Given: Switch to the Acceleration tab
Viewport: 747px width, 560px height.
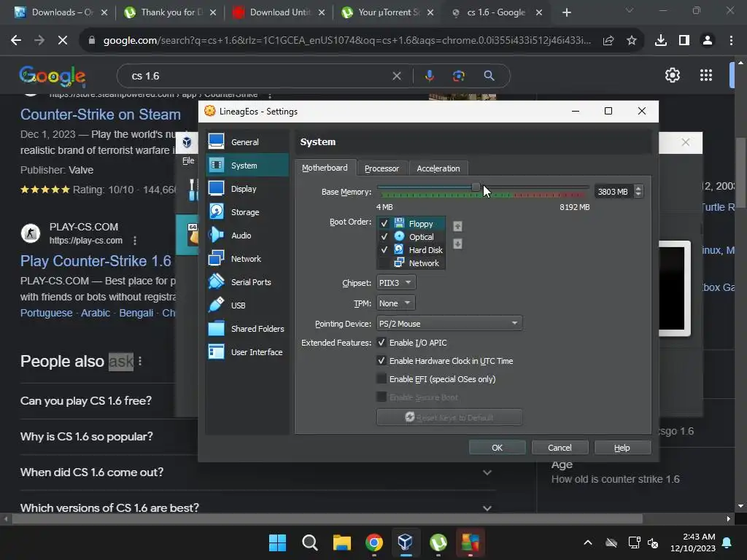Looking at the screenshot, I should point(438,168).
